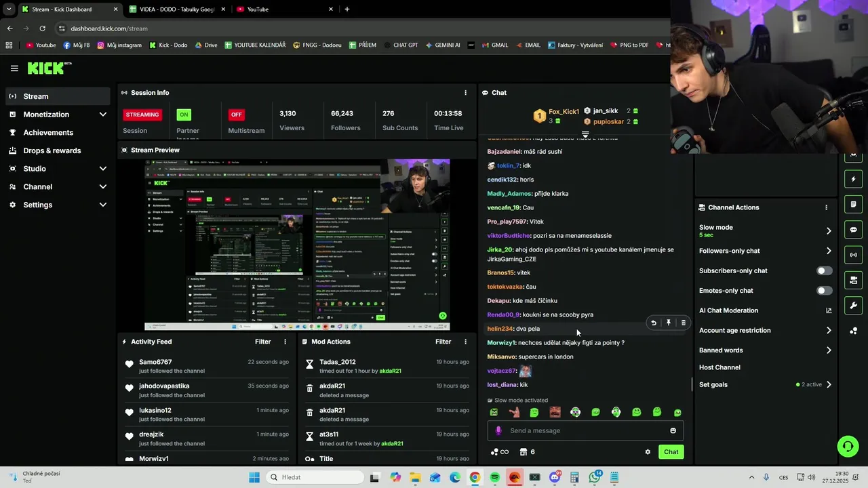The image size is (868, 488).
Task: Click the reply arrow on helin234 message
Action: [x=653, y=323]
